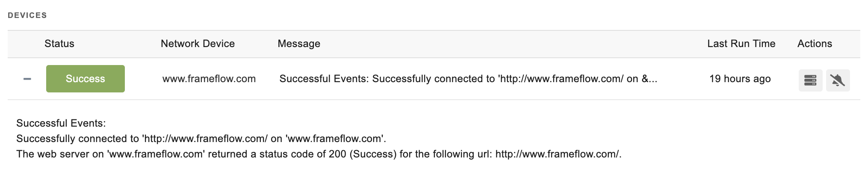This screenshot has width=868, height=172.
Task: Select the truncated Successful Events message cell
Action: pos(468,79)
